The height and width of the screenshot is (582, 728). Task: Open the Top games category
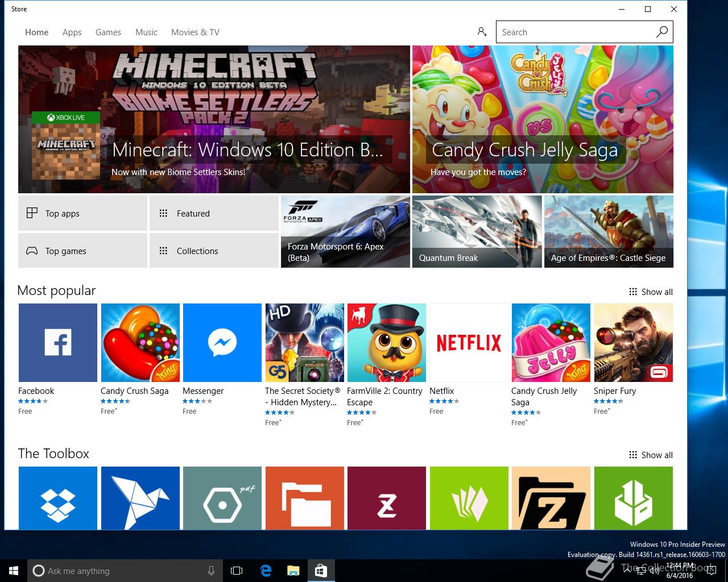pos(82,251)
